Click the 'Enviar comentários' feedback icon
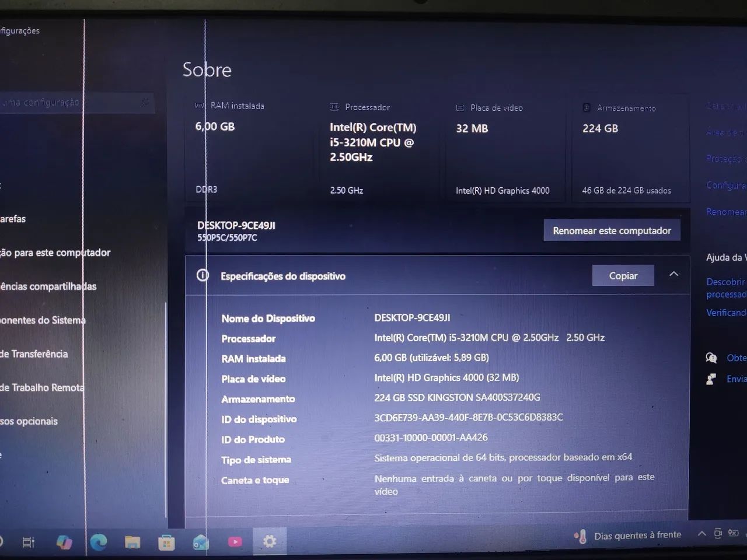747x560 pixels. (711, 379)
